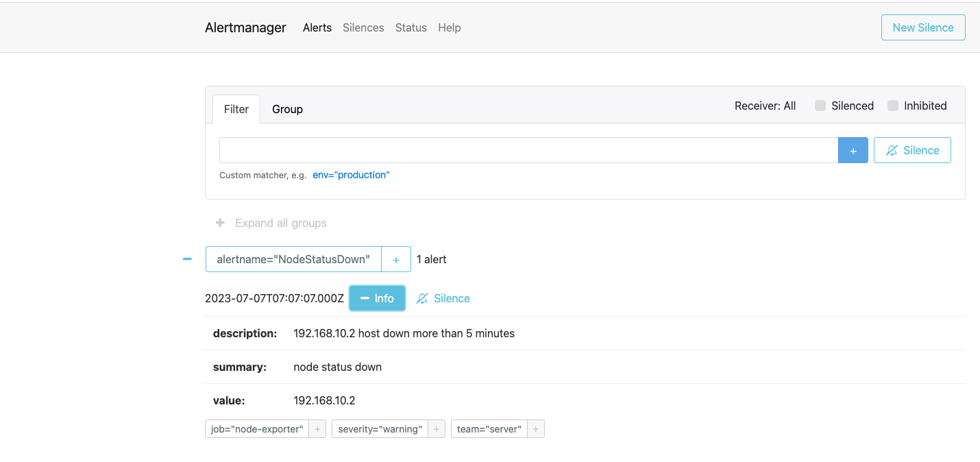Open the Status page
Image resolution: width=980 pixels, height=462 pixels.
[411, 27]
